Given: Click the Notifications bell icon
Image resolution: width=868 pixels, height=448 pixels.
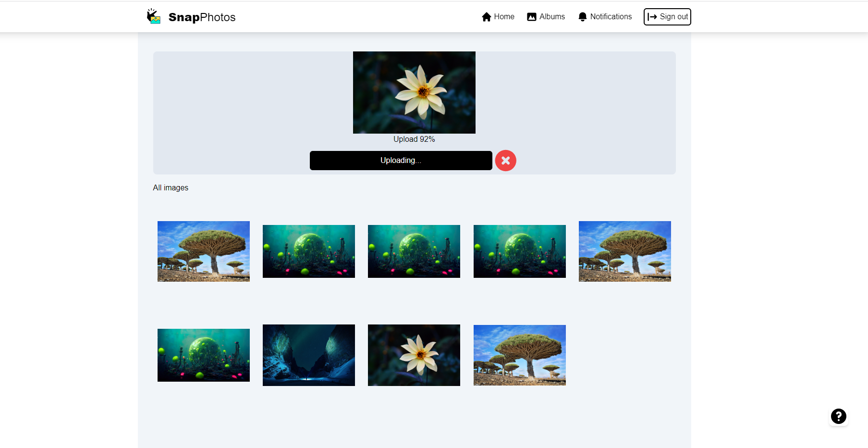Looking at the screenshot, I should [582, 17].
